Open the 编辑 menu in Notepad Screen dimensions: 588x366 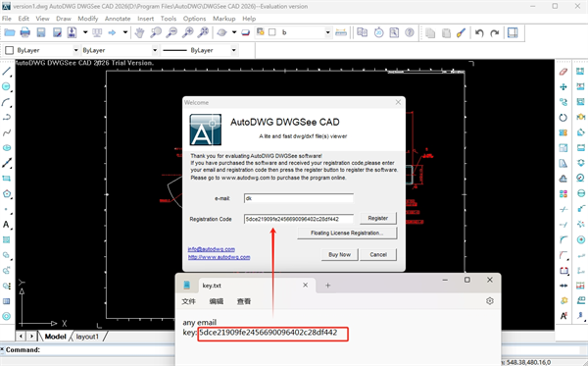[x=217, y=301]
